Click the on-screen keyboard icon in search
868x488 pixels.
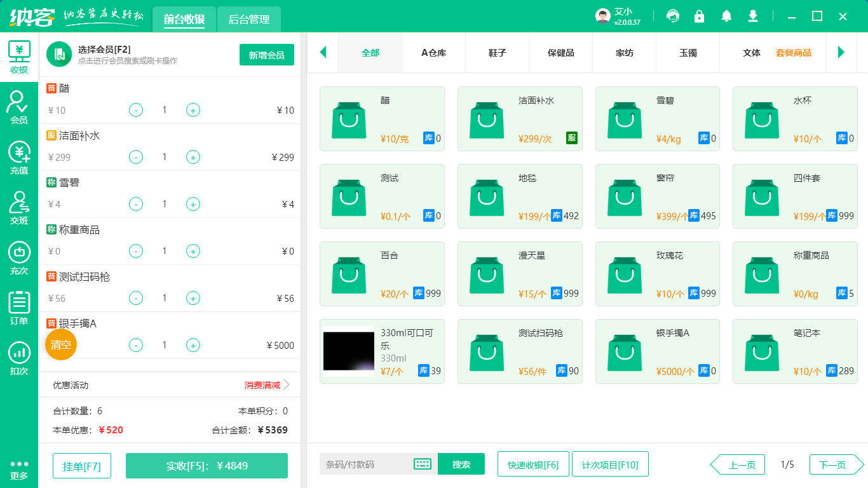coord(423,464)
